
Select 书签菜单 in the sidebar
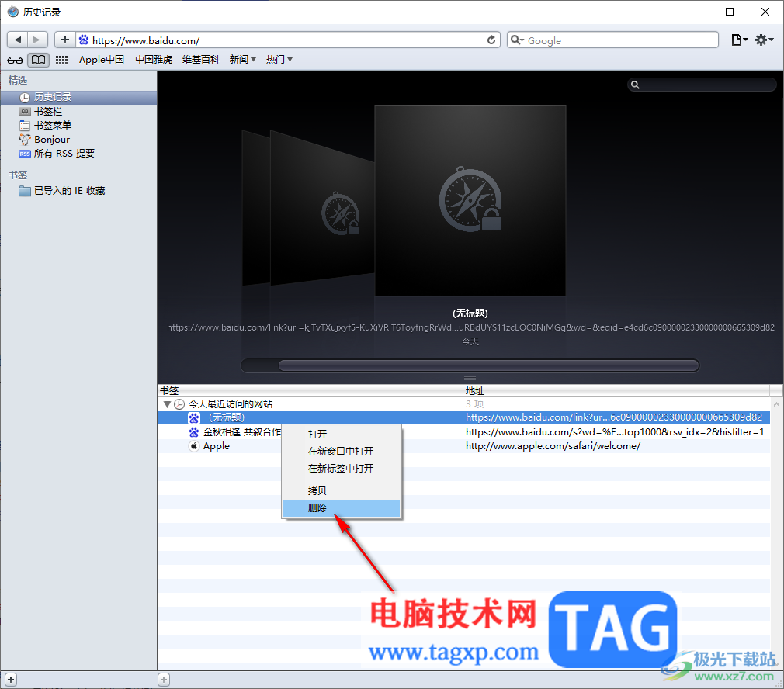(78, 125)
